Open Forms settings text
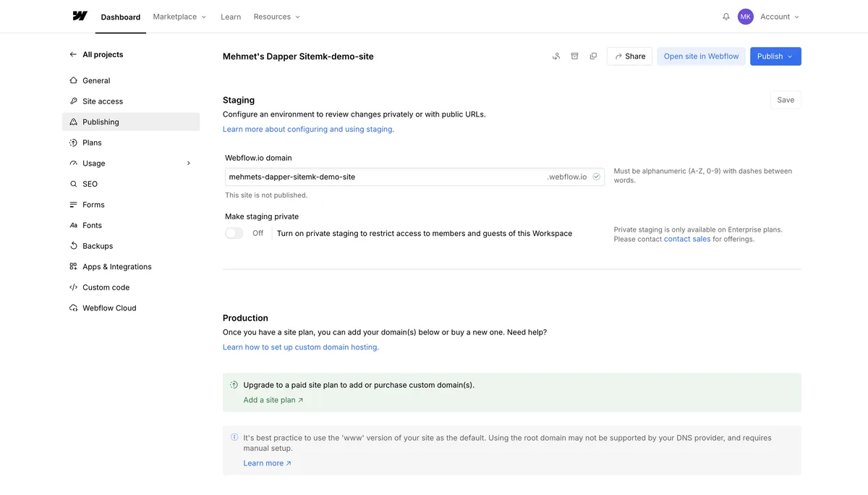The height and width of the screenshot is (495, 868). [x=93, y=205]
